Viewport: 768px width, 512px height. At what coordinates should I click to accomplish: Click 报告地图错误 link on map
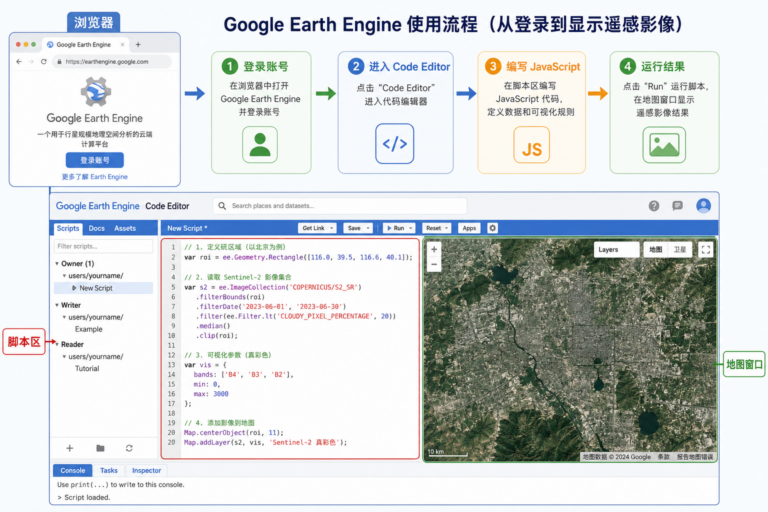(x=695, y=457)
